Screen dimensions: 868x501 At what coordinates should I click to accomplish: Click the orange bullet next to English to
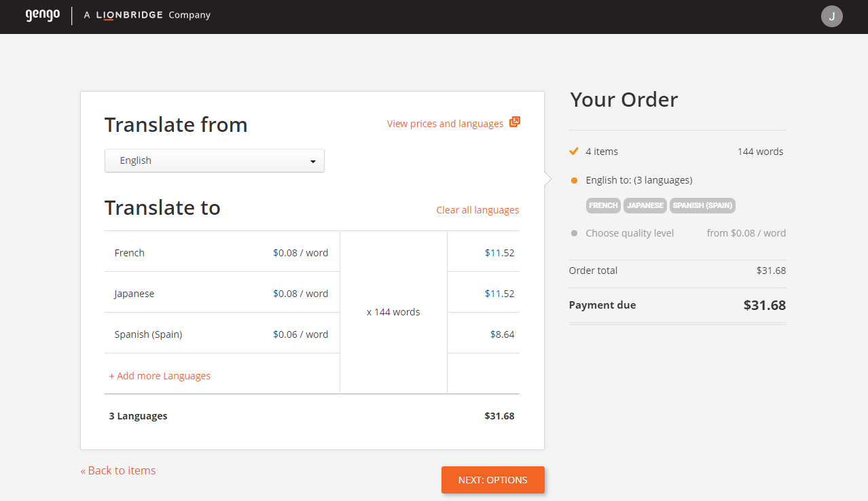573,179
